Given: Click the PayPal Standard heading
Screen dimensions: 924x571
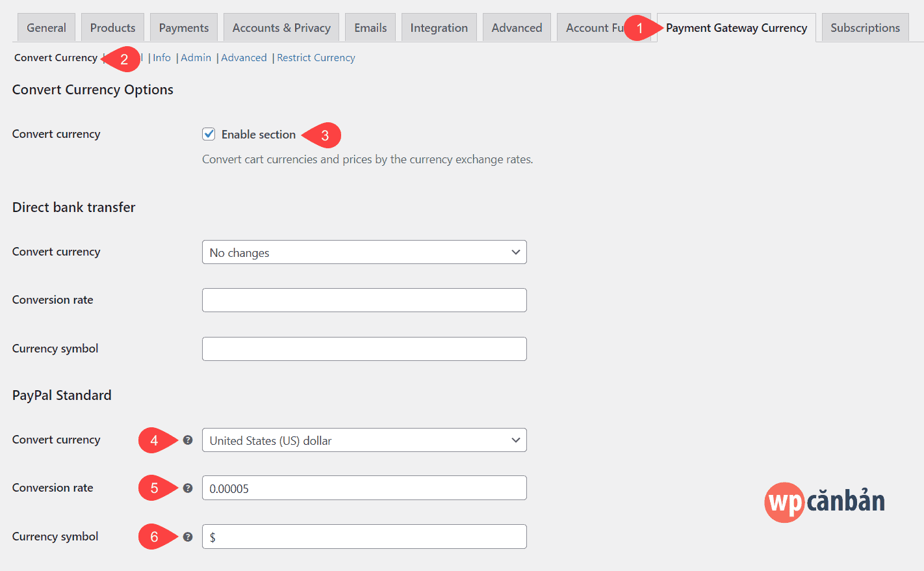Looking at the screenshot, I should tap(62, 395).
